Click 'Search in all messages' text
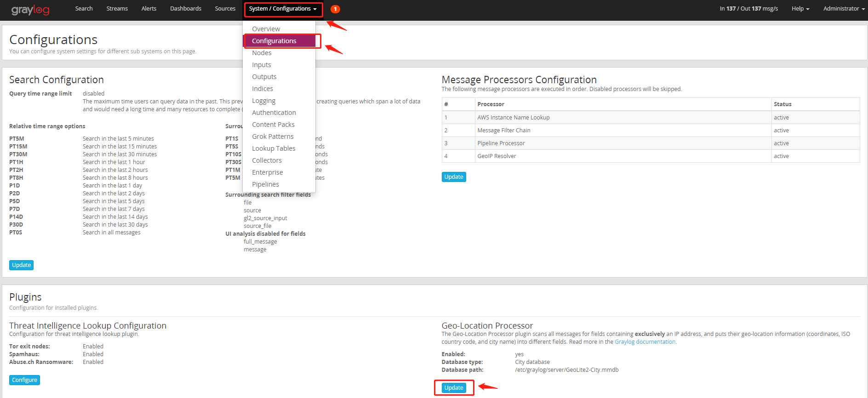Screen dimensions: 868x398 (x=112, y=233)
